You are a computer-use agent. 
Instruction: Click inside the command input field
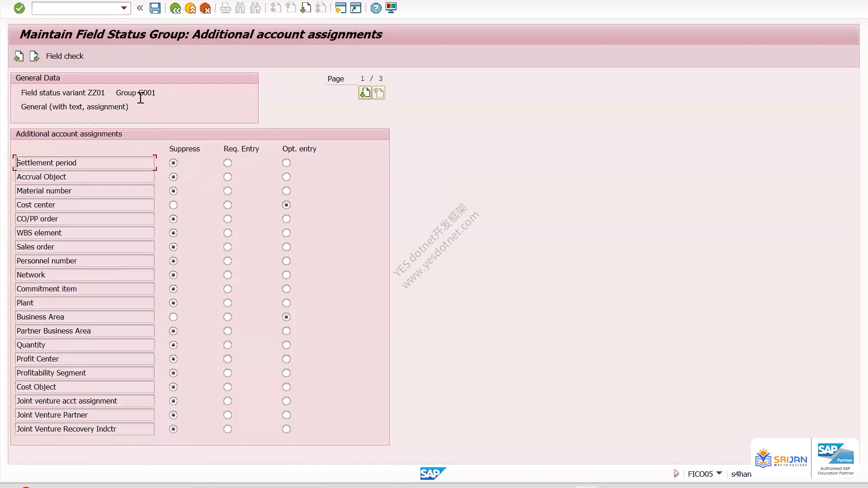[x=75, y=8]
